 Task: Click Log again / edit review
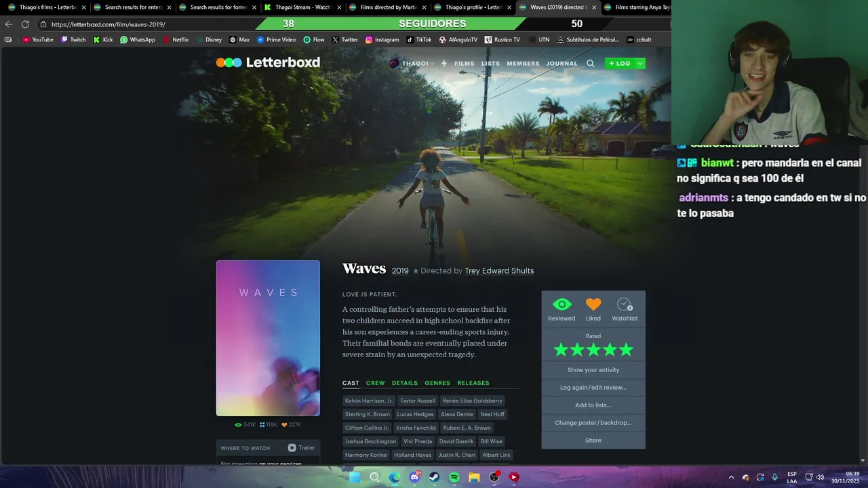pos(593,388)
